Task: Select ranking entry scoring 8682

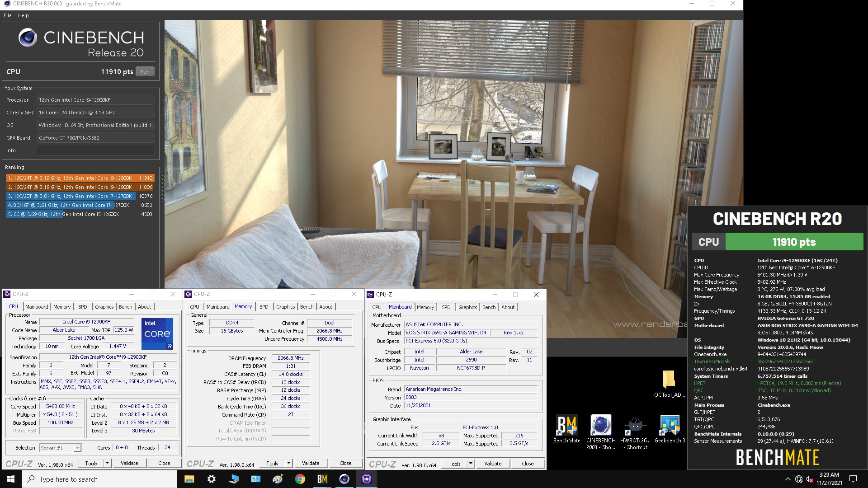Action: tap(80, 205)
